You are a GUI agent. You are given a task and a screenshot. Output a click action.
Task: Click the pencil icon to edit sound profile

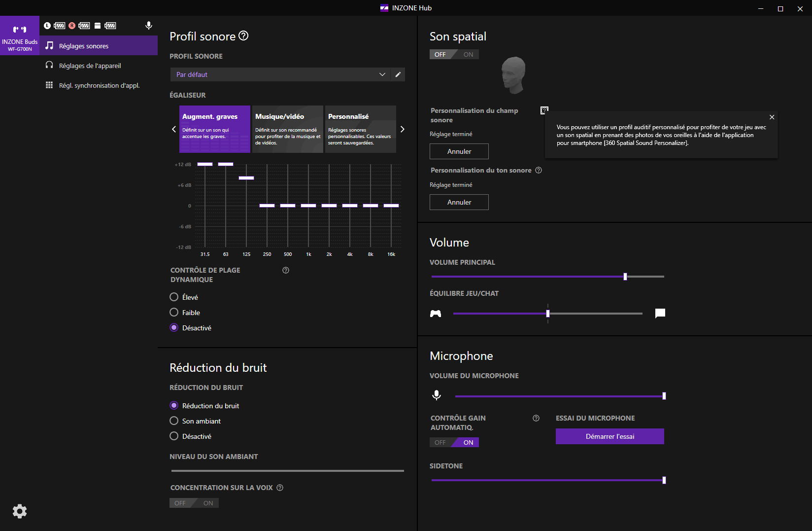pos(398,74)
